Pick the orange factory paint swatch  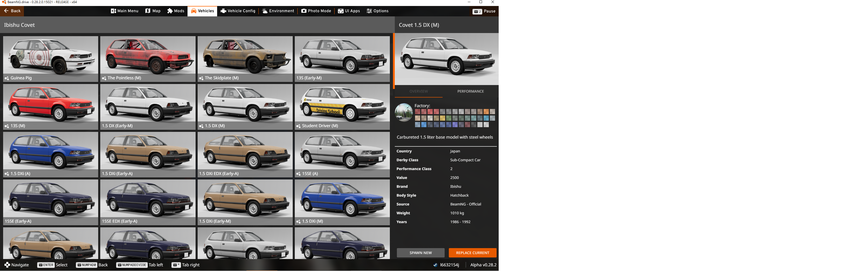coord(486,112)
